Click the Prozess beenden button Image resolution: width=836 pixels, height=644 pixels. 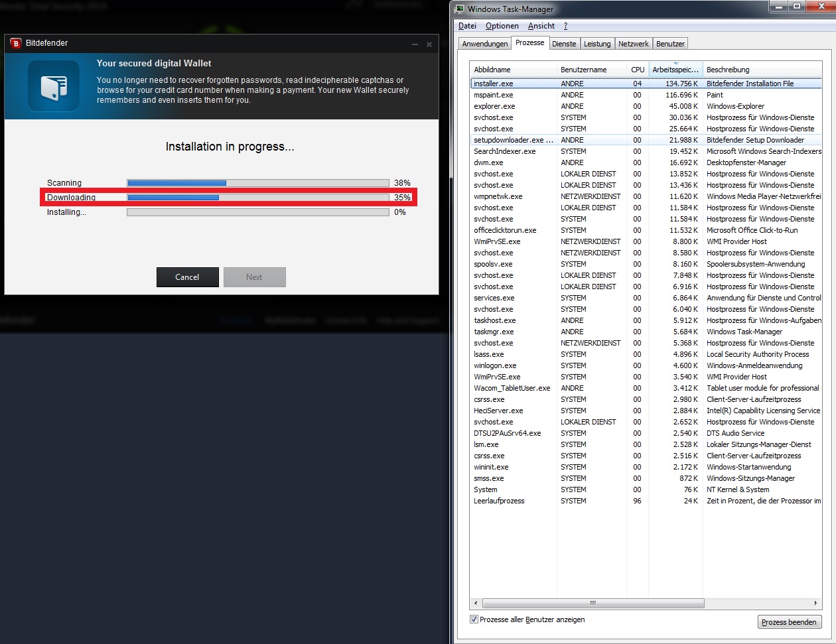click(790, 622)
